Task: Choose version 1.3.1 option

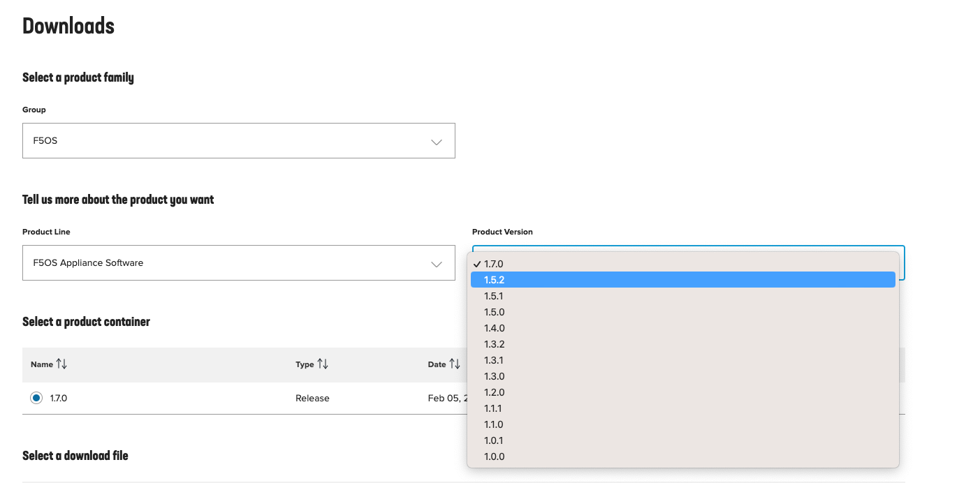Action: click(683, 360)
